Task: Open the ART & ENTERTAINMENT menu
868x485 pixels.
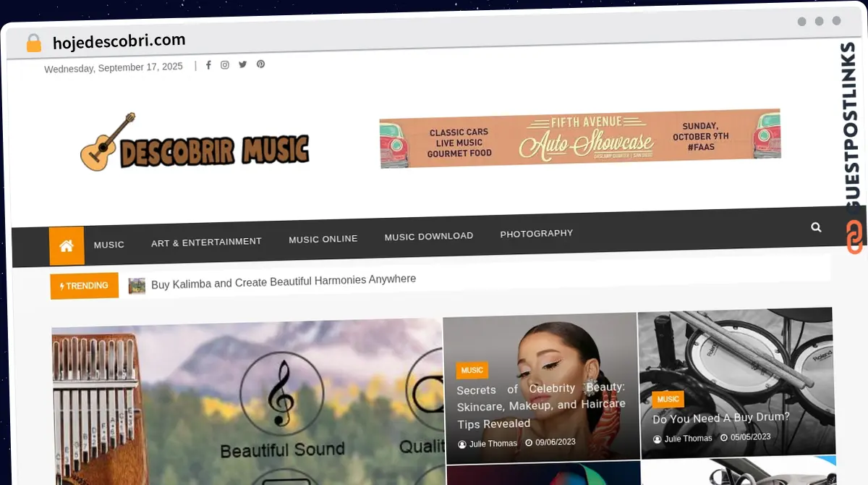Action: (206, 241)
